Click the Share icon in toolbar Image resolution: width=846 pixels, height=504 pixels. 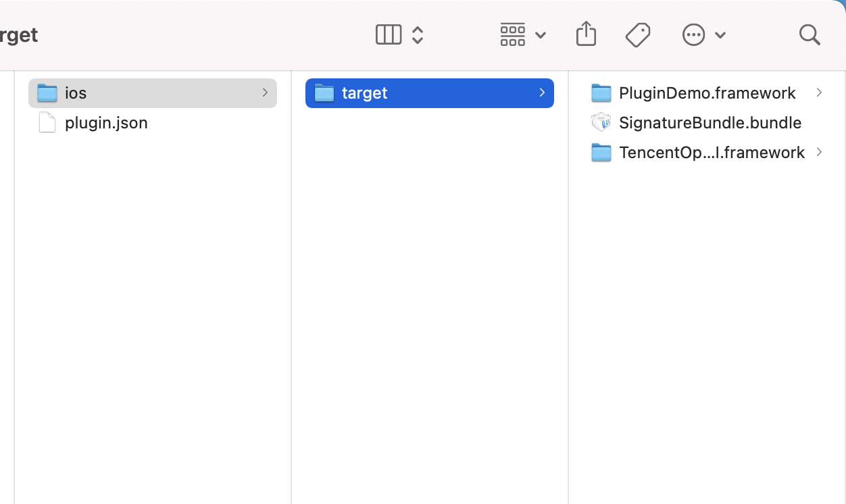tap(586, 34)
